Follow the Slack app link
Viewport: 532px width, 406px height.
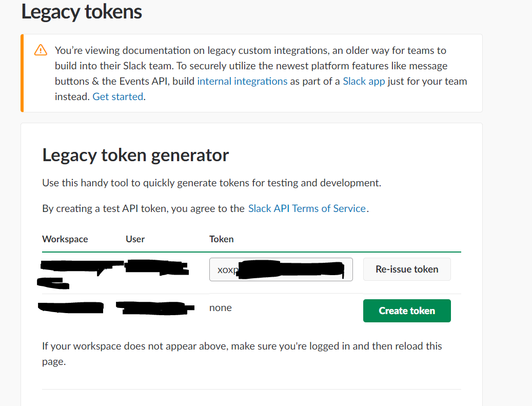(364, 81)
